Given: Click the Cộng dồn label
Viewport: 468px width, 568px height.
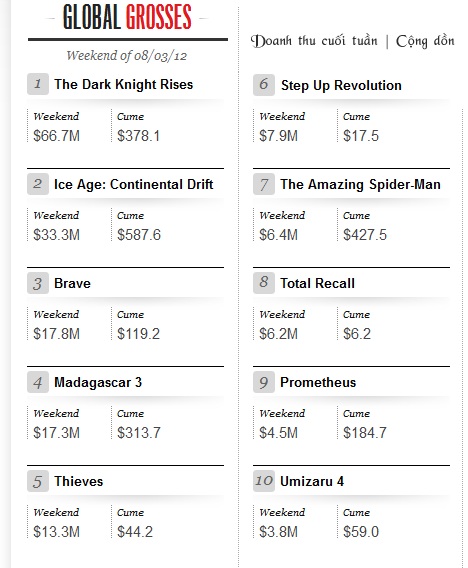Looking at the screenshot, I should pyautogui.click(x=425, y=41).
